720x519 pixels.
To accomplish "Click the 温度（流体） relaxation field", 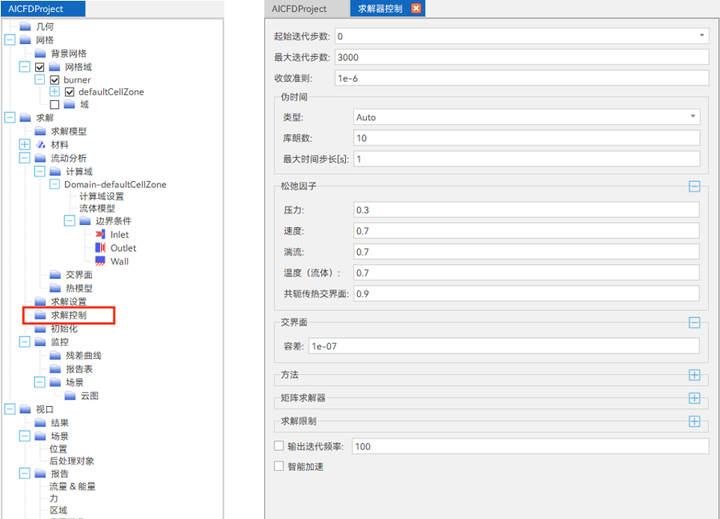I will point(527,273).
